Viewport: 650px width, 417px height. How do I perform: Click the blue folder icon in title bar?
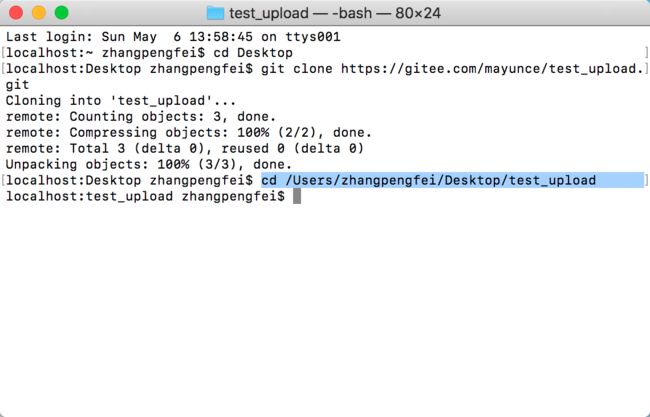point(215,13)
